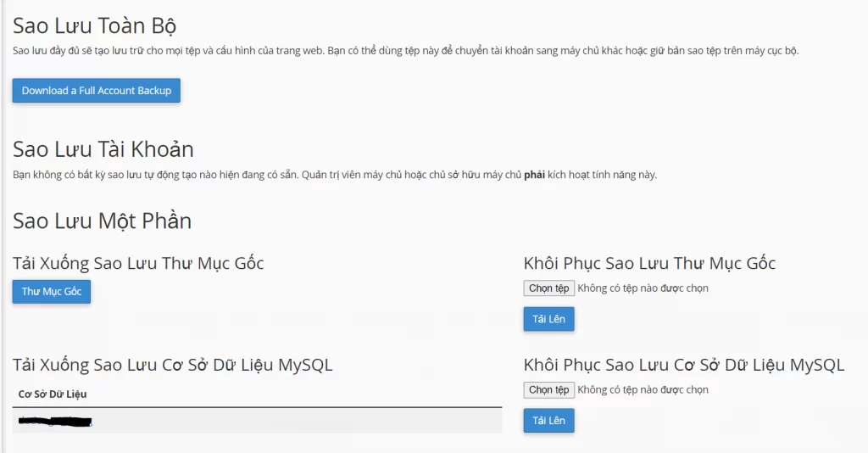Click the Khôi Phục Sao Lưu Thư Mục Gốc heading

[x=649, y=263]
